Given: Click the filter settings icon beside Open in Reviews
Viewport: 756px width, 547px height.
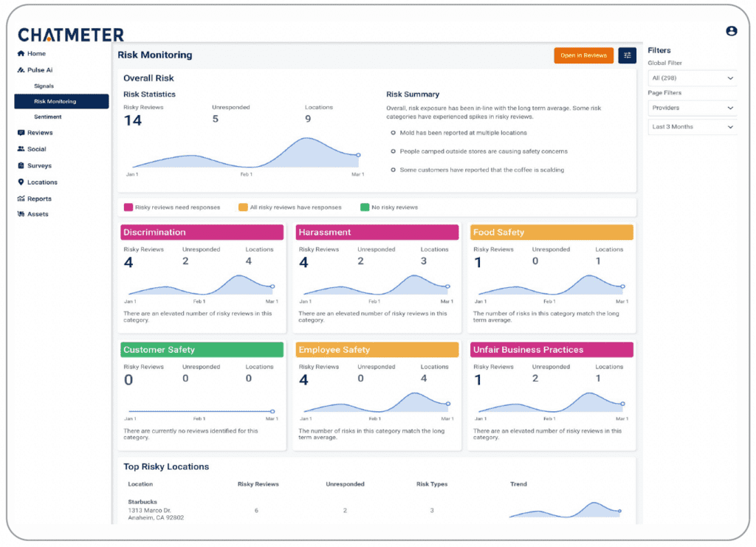Looking at the screenshot, I should pos(627,55).
